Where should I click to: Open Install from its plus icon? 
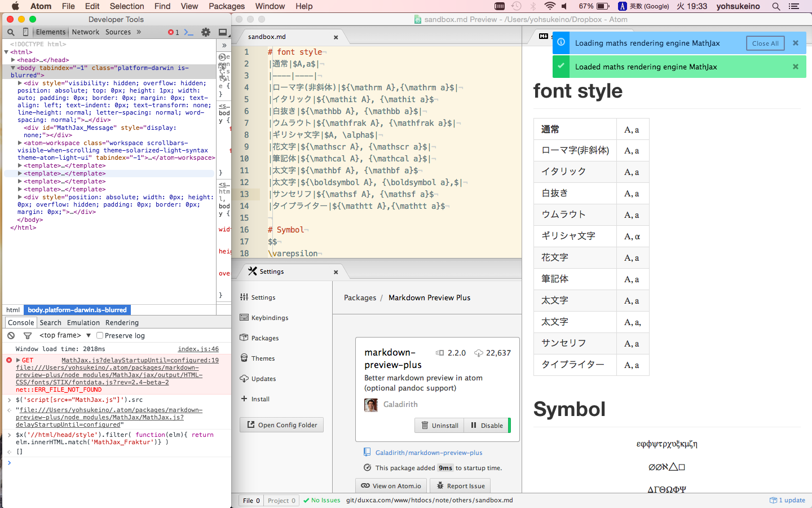tap(244, 398)
